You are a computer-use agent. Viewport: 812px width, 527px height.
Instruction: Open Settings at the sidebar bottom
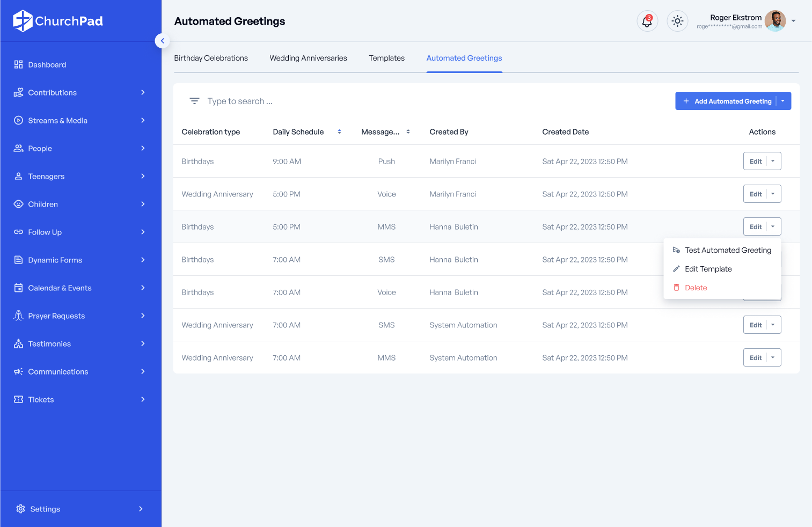[45, 509]
